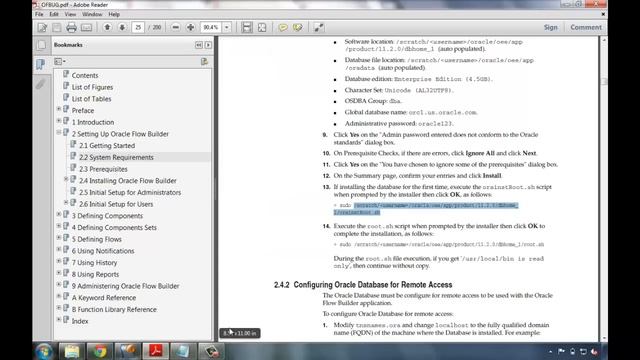Show hidden tray icons arrow
The width and height of the screenshot is (640, 360).
[550, 351]
